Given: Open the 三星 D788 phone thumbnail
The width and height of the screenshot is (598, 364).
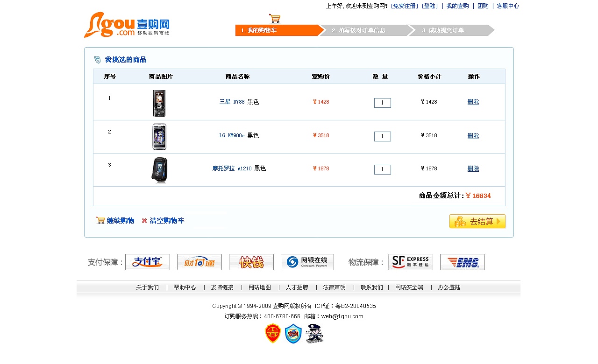Looking at the screenshot, I should [x=159, y=104].
